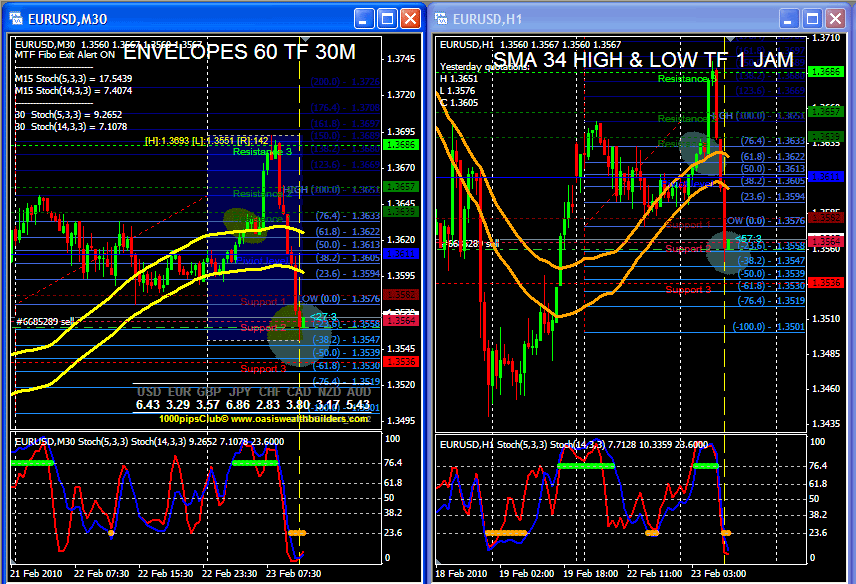Screen dimensions: 856x584
Task: Maximize the EURUSD,M30 chart window
Action: pos(388,19)
